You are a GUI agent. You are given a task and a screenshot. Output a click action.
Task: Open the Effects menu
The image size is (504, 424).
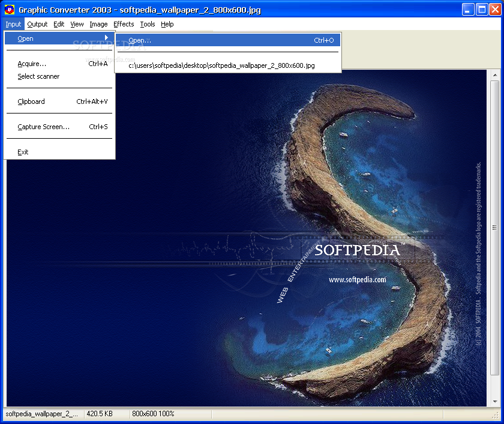point(124,24)
